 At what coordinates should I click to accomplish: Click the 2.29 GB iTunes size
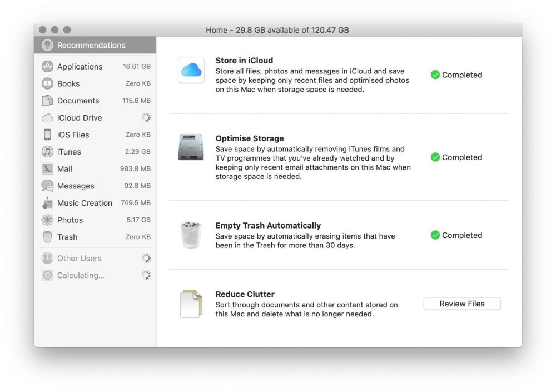(x=138, y=151)
